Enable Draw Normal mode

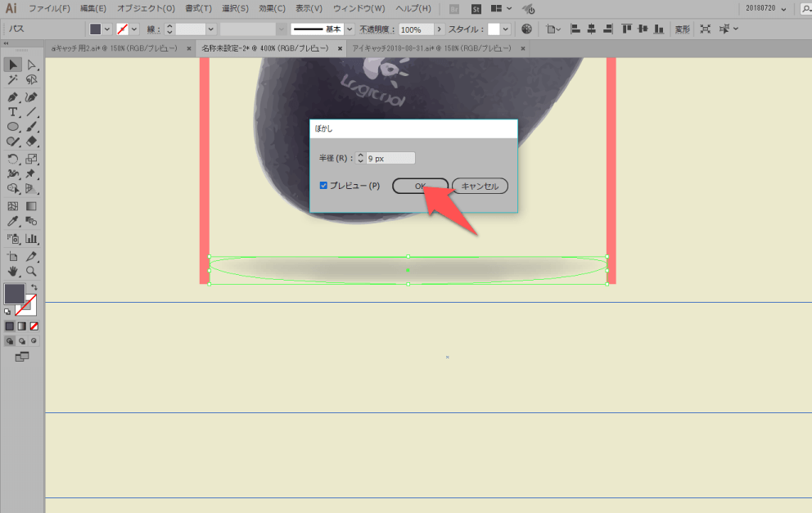pyautogui.click(x=10, y=341)
